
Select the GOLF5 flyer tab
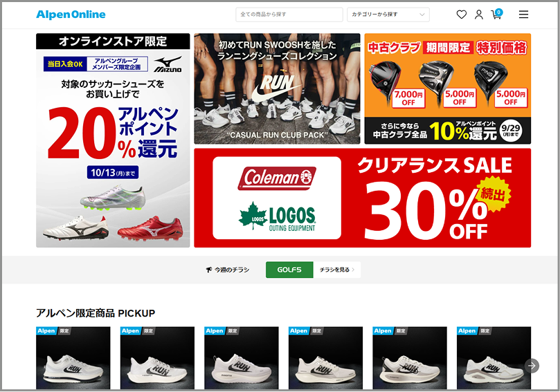(x=289, y=270)
